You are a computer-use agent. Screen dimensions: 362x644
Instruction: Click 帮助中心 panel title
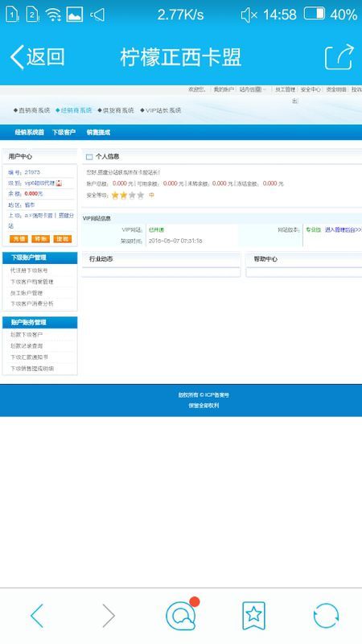265,259
